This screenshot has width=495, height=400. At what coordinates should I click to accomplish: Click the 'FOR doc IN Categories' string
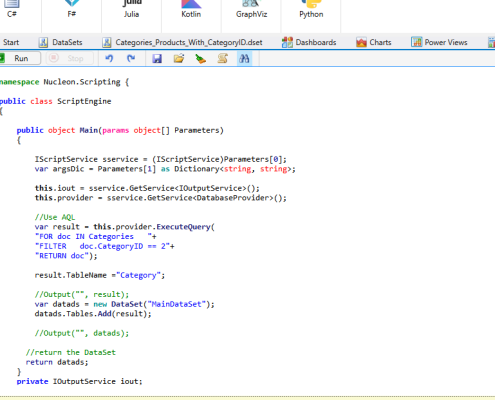tap(96, 237)
